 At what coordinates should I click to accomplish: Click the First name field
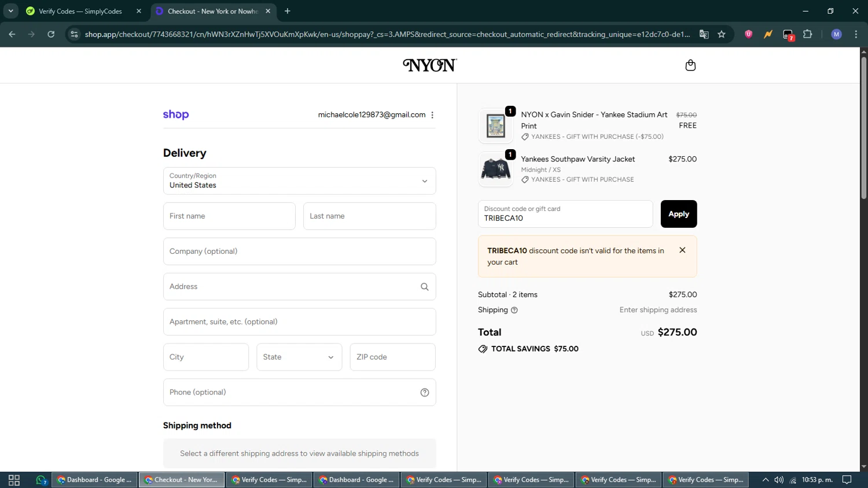pos(229,216)
